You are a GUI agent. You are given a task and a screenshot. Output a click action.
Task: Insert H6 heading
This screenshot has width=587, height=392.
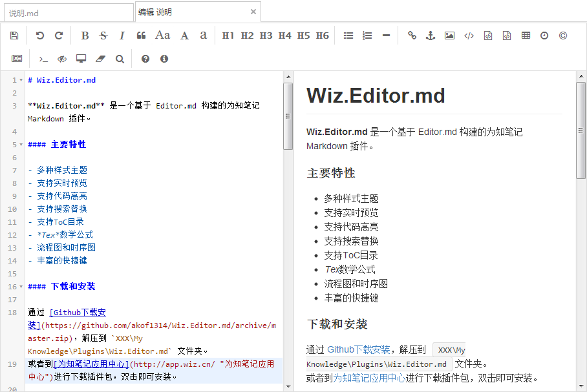point(322,36)
